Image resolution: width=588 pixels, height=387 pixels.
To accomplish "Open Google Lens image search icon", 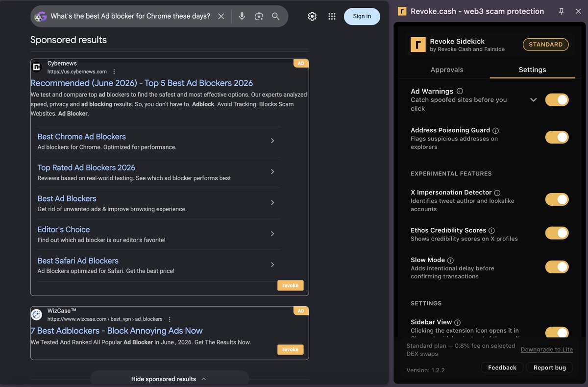I will [x=259, y=16].
